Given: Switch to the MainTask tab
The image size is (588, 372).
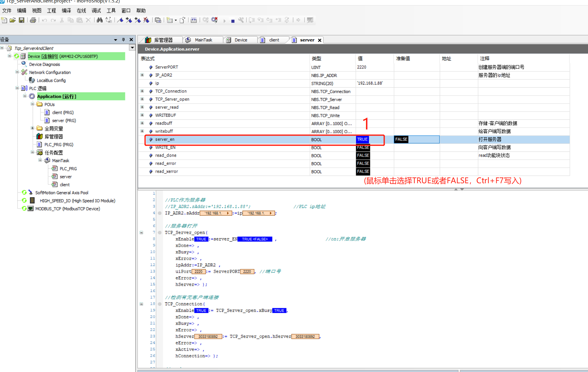Looking at the screenshot, I should (203, 40).
